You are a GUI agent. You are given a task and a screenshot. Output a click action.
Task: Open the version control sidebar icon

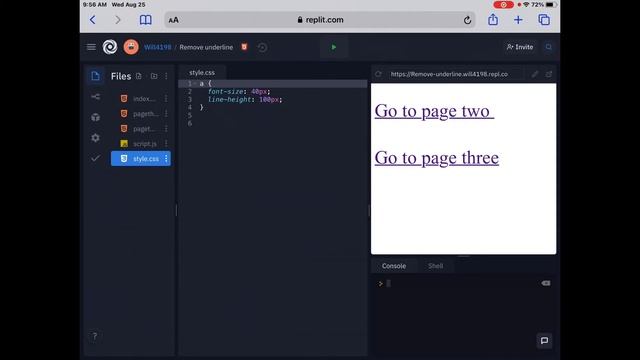click(x=96, y=97)
